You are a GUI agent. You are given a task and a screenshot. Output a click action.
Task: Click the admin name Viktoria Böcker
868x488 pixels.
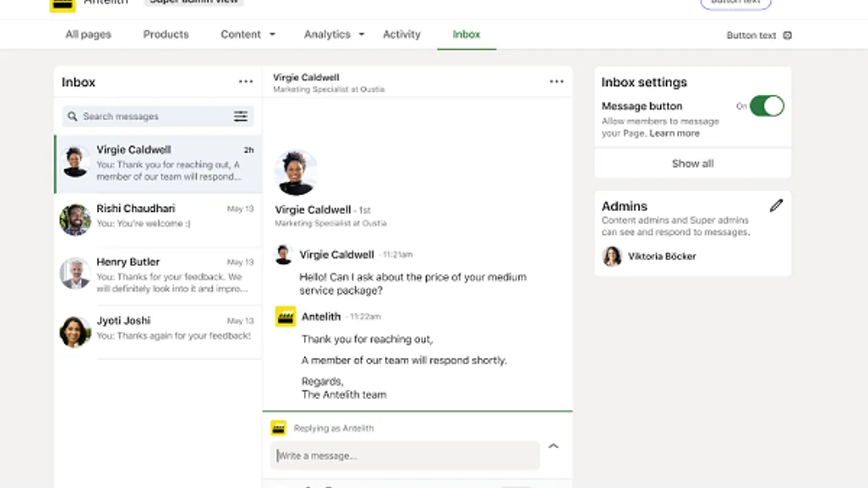[662, 256]
